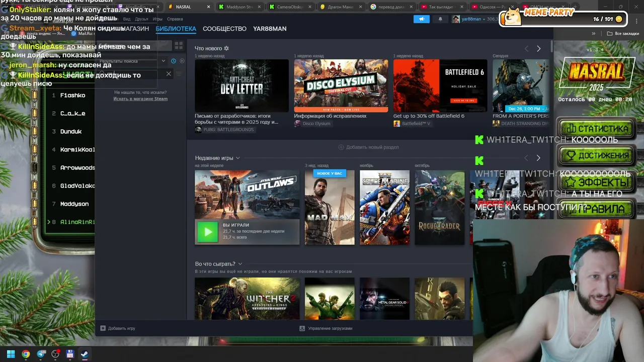Toggle recent-activity clock sort filter
Screen dimensions: 644x362
pyautogui.click(x=174, y=61)
